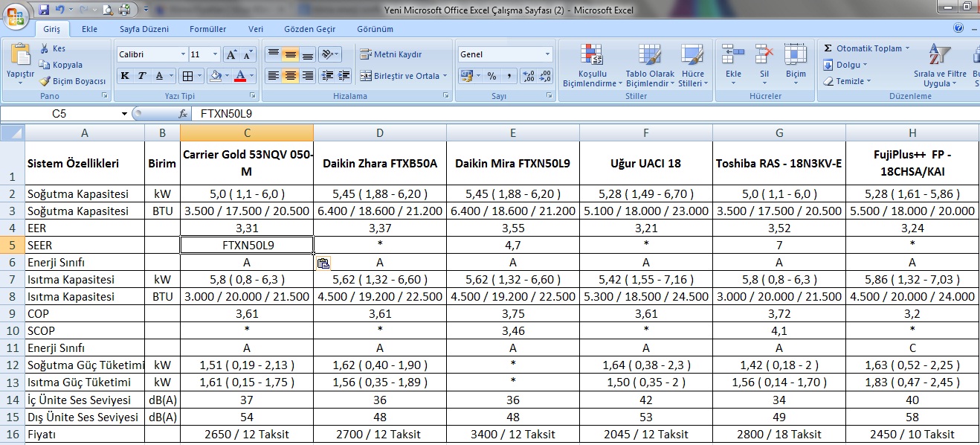Click the Save icon in quick access toolbar
The width and height of the screenshot is (980, 445).
pos(44,10)
